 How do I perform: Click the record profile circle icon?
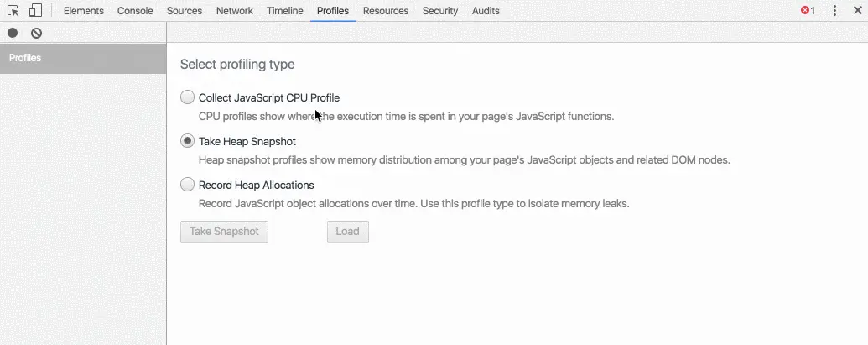point(13,33)
